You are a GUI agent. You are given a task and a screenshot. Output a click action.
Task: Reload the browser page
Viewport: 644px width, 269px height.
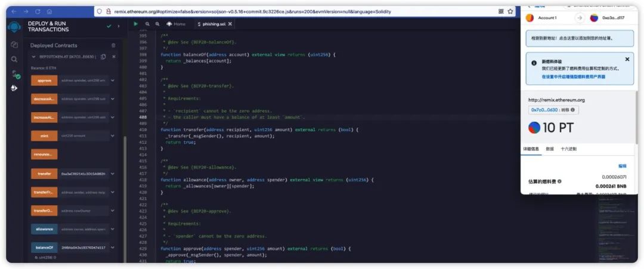click(x=38, y=11)
